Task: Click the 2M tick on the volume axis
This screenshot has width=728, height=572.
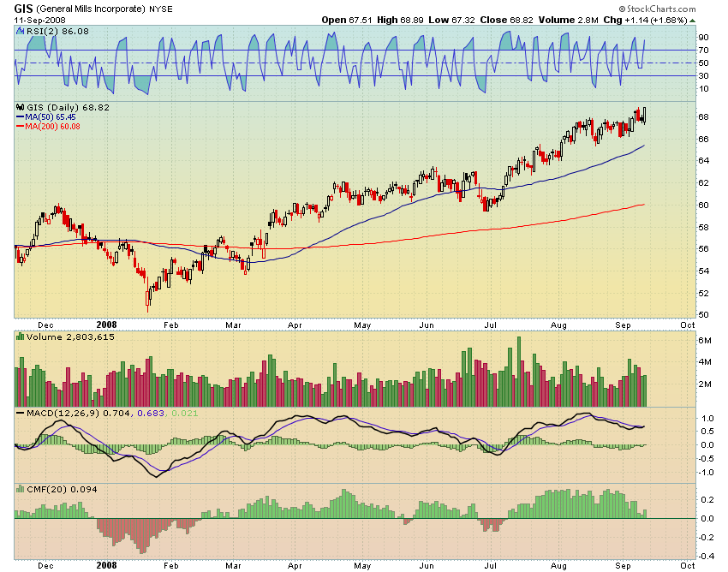Action: [705, 384]
